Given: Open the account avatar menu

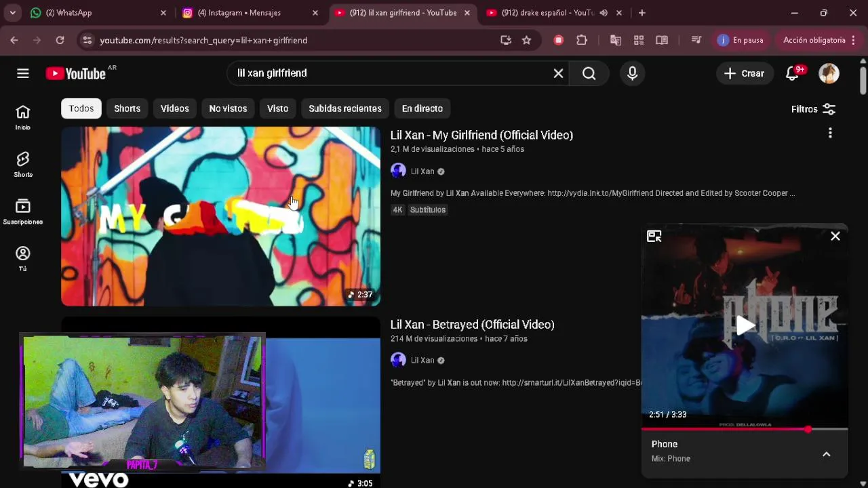Looking at the screenshot, I should coord(829,73).
